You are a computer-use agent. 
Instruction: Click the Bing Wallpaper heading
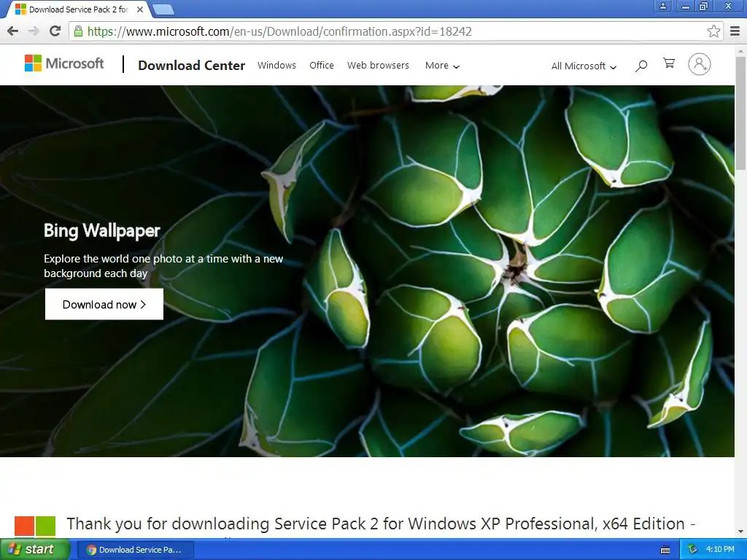click(102, 230)
